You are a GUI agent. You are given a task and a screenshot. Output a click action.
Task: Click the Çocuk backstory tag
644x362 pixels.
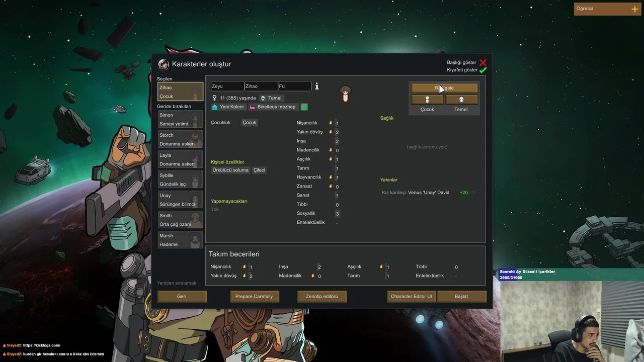250,123
